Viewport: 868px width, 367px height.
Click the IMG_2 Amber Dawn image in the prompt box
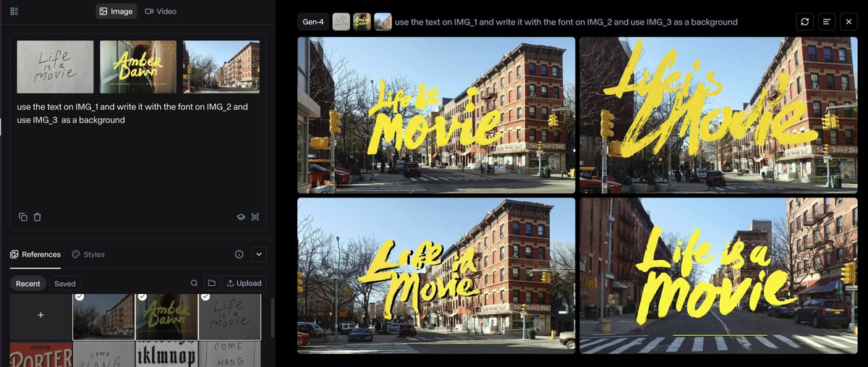point(138,67)
